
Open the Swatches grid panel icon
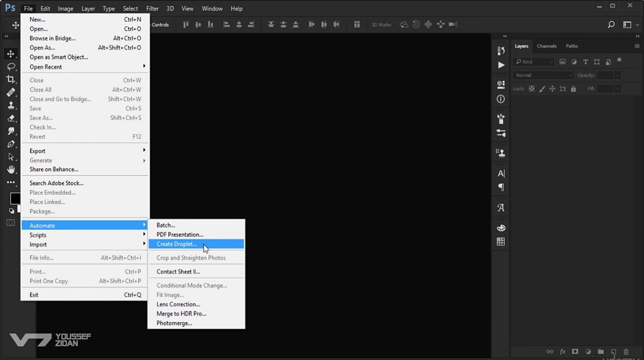pos(501,242)
